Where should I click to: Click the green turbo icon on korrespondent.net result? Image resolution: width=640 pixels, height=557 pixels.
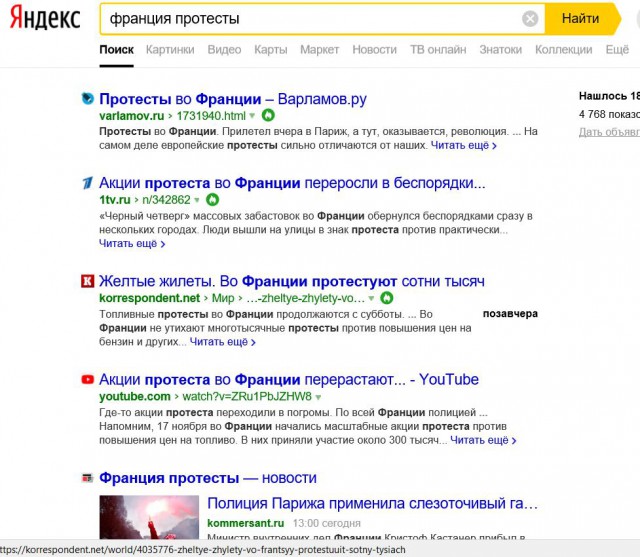pos(387,298)
